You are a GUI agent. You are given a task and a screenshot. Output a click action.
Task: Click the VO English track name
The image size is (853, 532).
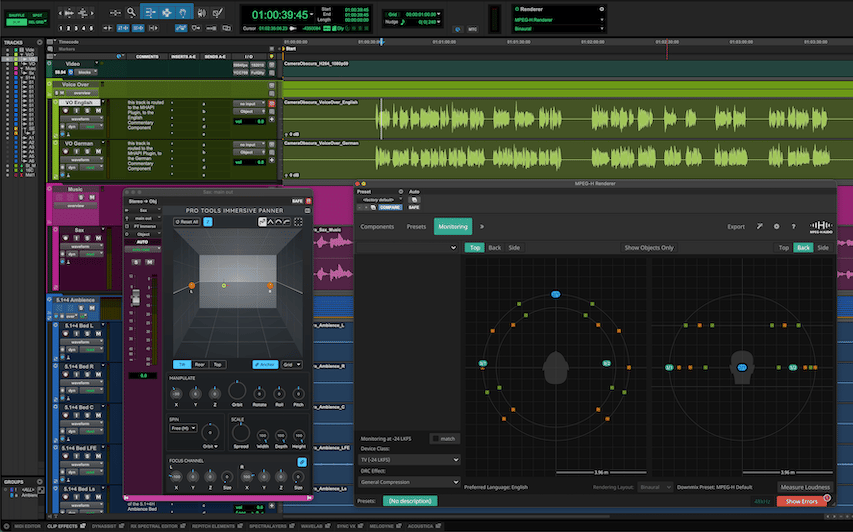(79, 102)
